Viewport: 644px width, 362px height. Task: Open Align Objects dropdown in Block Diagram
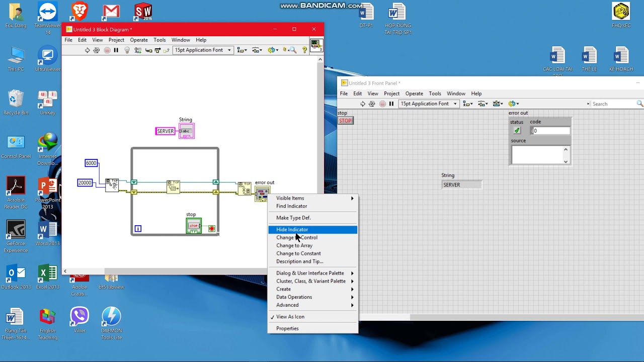[x=242, y=50]
